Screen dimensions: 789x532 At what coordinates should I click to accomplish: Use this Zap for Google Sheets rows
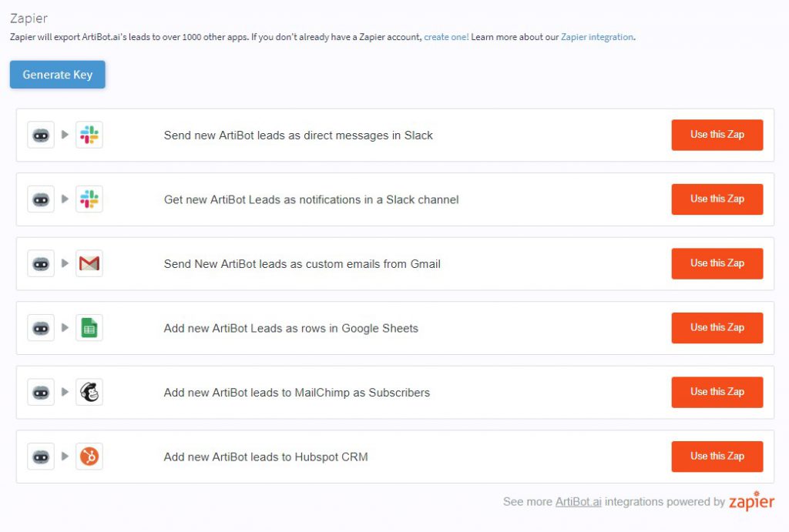coord(717,328)
